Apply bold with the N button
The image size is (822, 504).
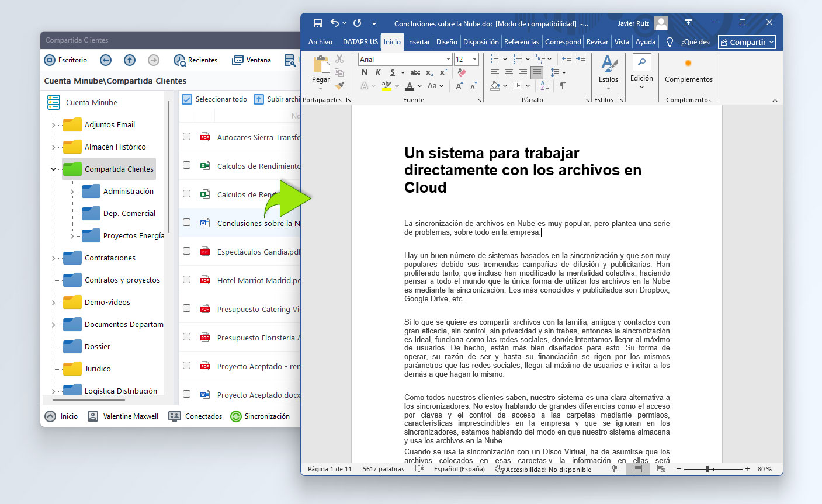click(365, 72)
